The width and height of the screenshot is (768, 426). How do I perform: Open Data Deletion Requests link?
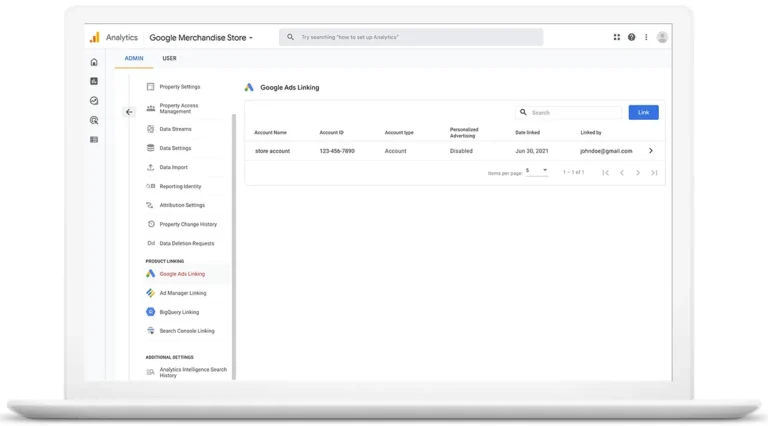click(x=187, y=243)
